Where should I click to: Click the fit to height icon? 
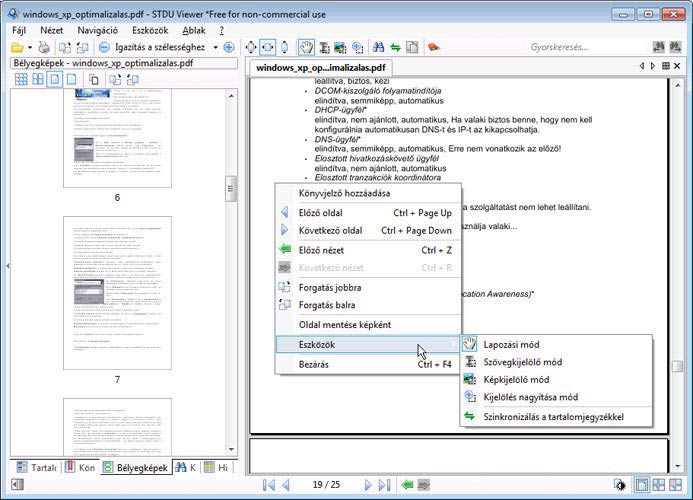coord(285,47)
